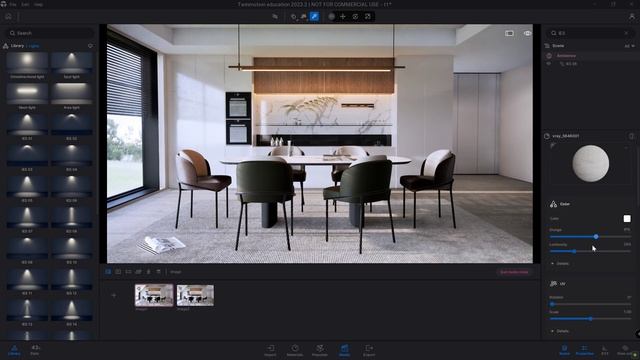Click the view settings icon in the viewport corner

[x=509, y=33]
